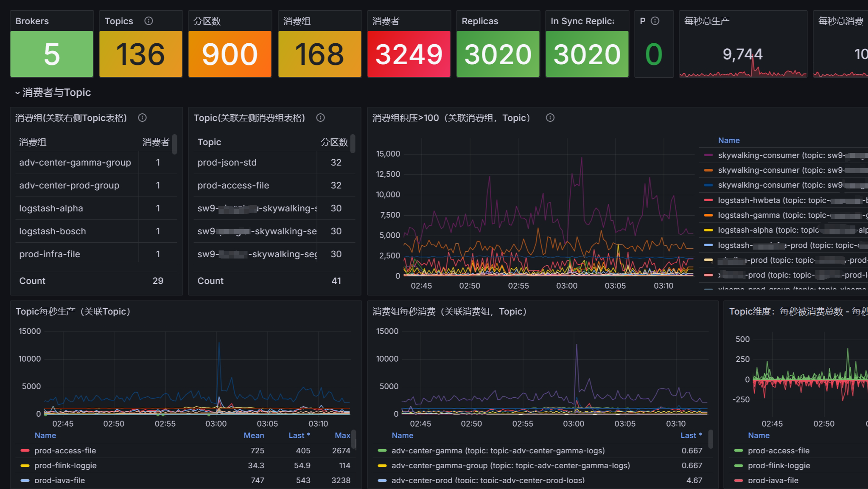Image resolution: width=868 pixels, height=489 pixels.
Task: Click the 消费组 stat value 168
Action: 319,54
